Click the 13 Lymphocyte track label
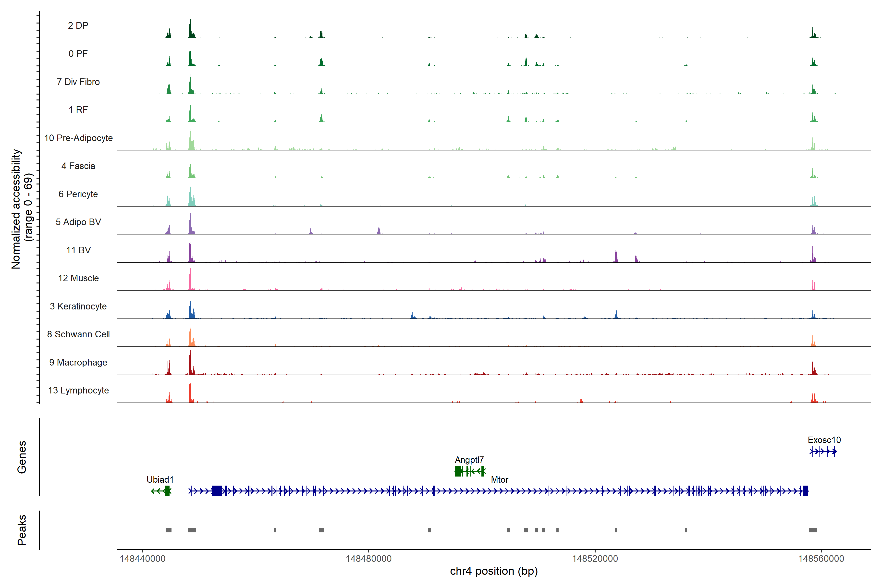This screenshot has width=882, height=588. tap(78, 390)
